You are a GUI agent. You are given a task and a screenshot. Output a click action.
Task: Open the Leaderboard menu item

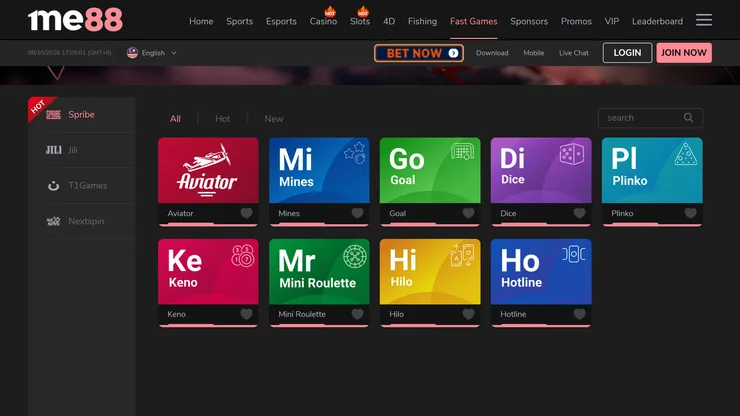[657, 21]
